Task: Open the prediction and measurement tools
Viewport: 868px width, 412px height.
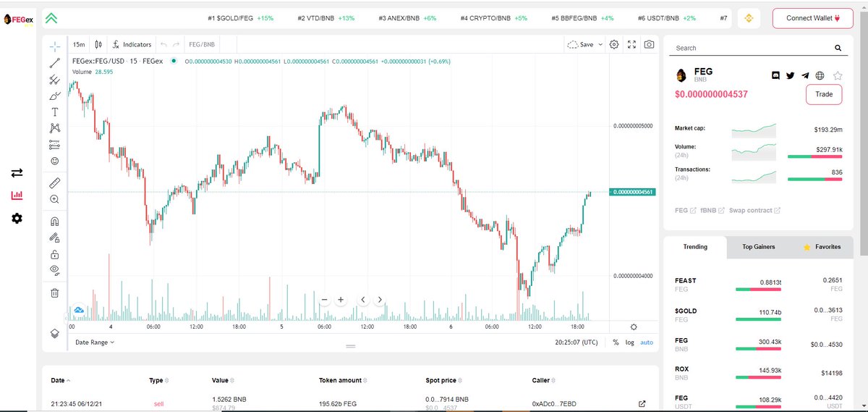Action: click(54, 144)
